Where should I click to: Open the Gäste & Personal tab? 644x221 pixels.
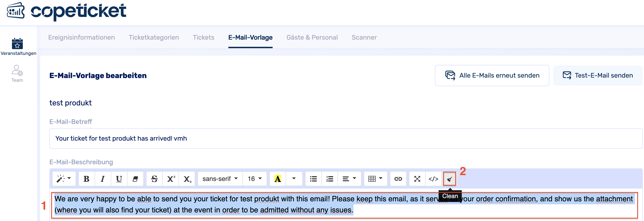coord(312,38)
